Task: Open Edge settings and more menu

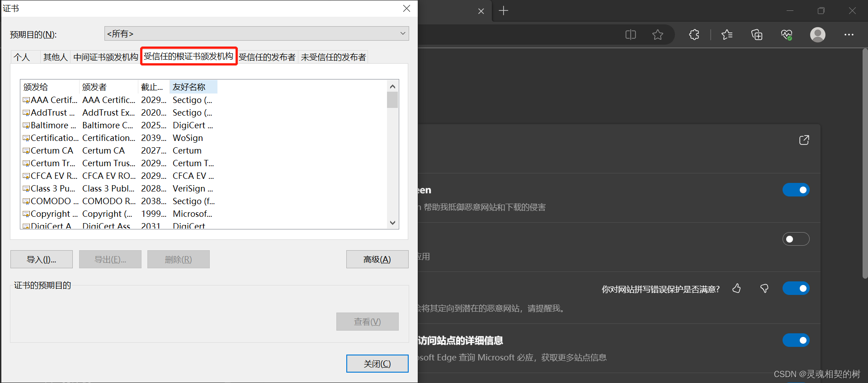Action: coord(849,35)
